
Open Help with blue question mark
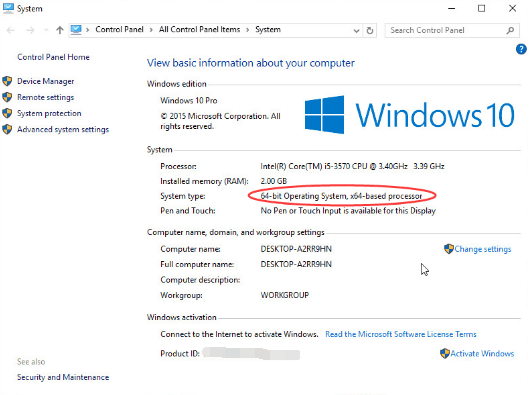(x=521, y=49)
